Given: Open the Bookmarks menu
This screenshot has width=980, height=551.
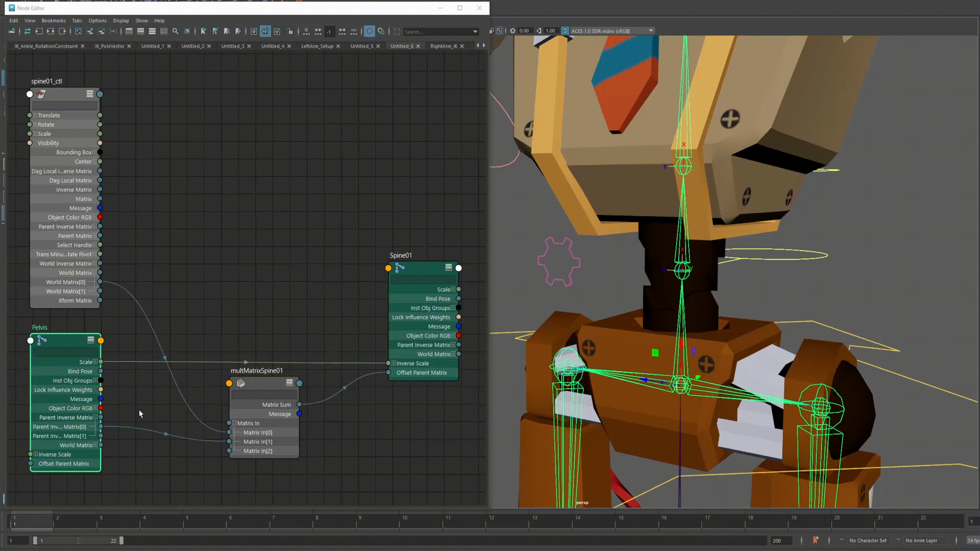Looking at the screenshot, I should point(54,21).
